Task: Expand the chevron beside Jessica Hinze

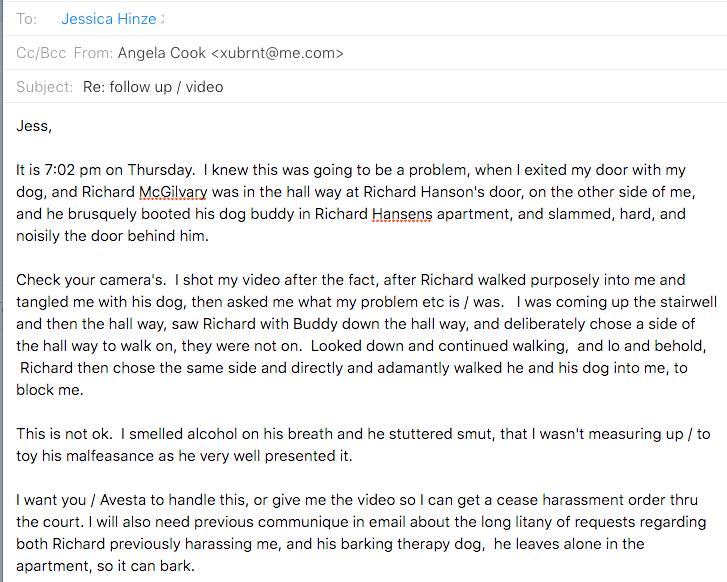Action: (x=162, y=19)
